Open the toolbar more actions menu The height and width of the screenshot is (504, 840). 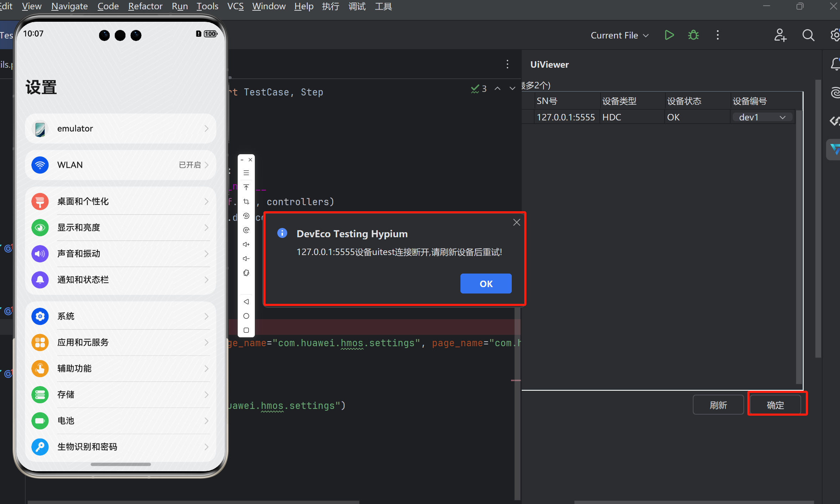pyautogui.click(x=718, y=35)
